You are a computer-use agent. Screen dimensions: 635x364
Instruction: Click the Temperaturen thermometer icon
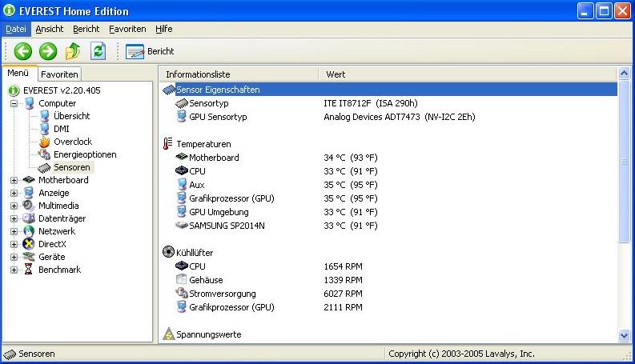(167, 143)
